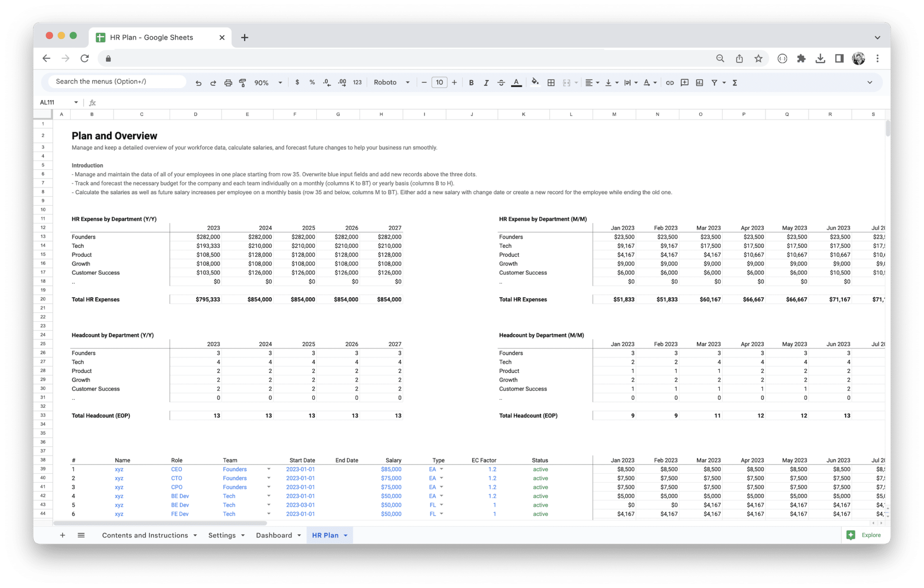Expand the Team dropdown for the CEO row
This screenshot has width=924, height=588.
coord(268,469)
